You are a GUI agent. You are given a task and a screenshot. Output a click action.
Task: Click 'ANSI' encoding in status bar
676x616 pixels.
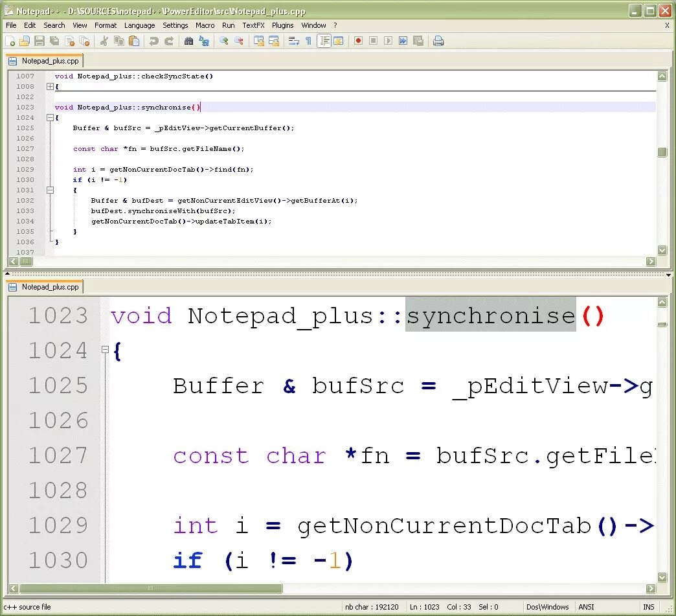(x=587, y=607)
